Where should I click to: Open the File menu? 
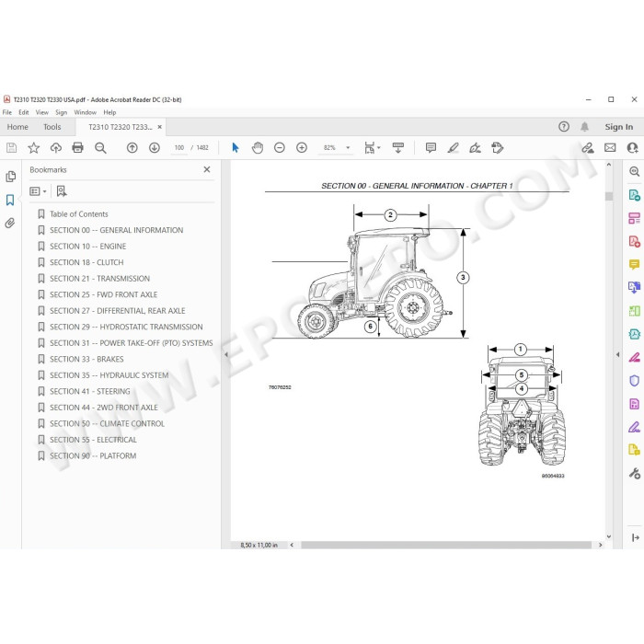pyautogui.click(x=7, y=112)
